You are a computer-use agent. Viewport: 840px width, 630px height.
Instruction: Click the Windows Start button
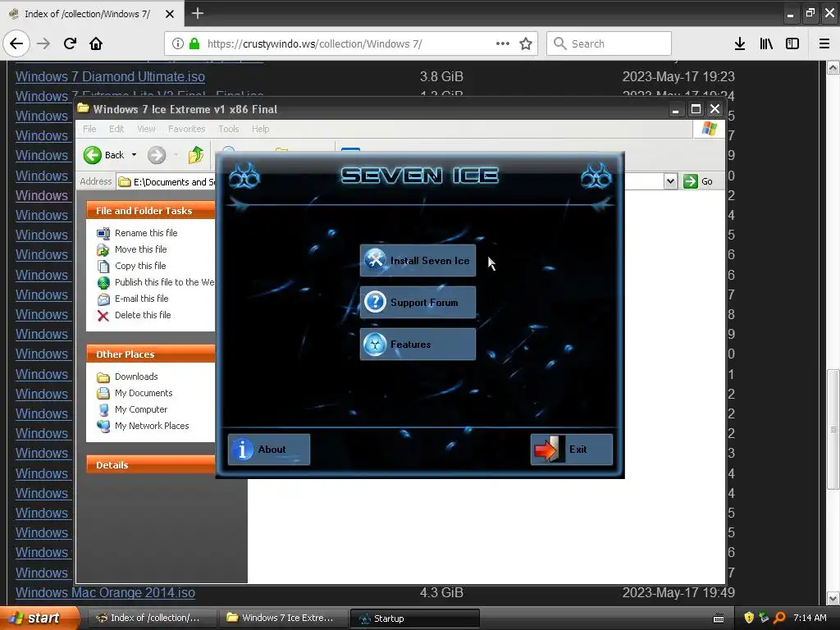point(39,619)
